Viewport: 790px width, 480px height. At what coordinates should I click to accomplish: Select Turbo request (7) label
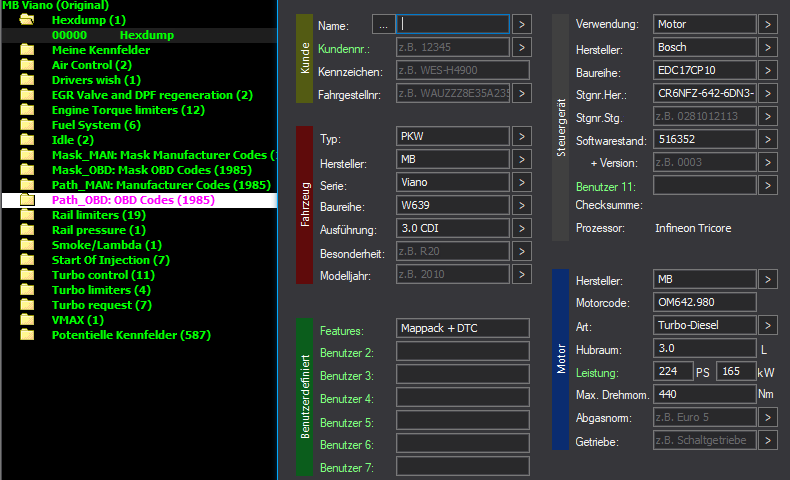(101, 305)
